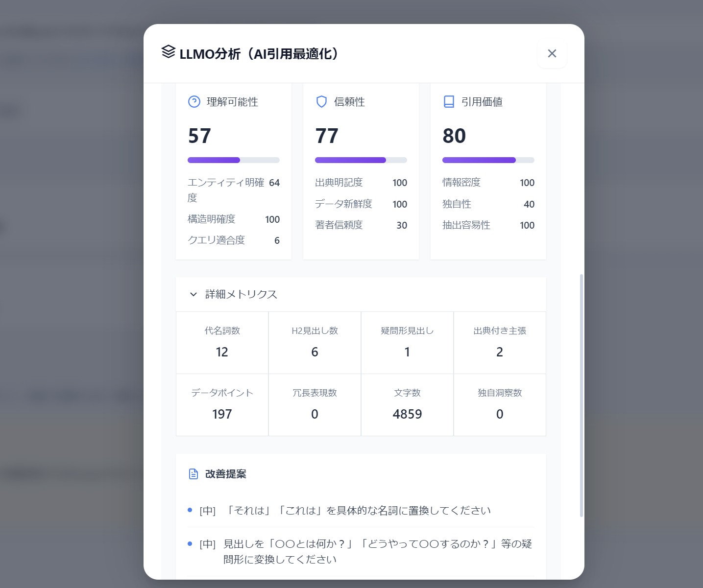
Task: Click the shield icon on the 信頼性 card
Action: click(321, 102)
